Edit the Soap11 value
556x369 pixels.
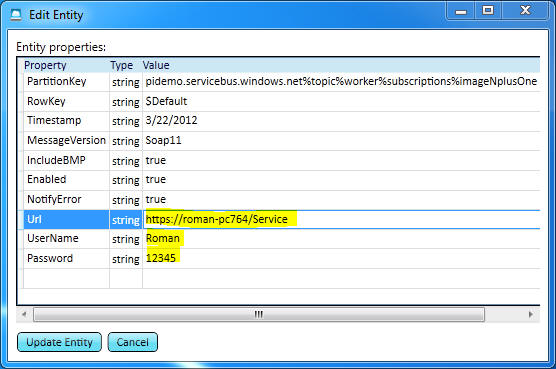pos(341,141)
